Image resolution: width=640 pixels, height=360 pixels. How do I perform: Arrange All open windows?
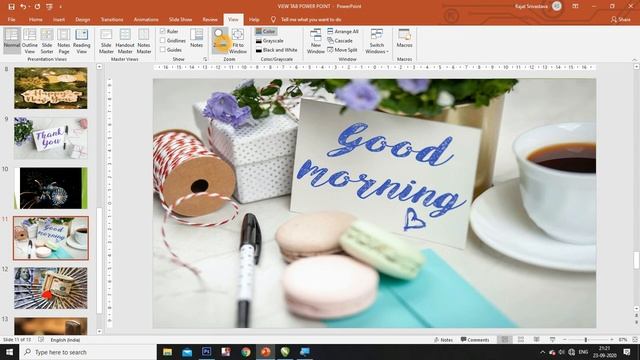[343, 31]
